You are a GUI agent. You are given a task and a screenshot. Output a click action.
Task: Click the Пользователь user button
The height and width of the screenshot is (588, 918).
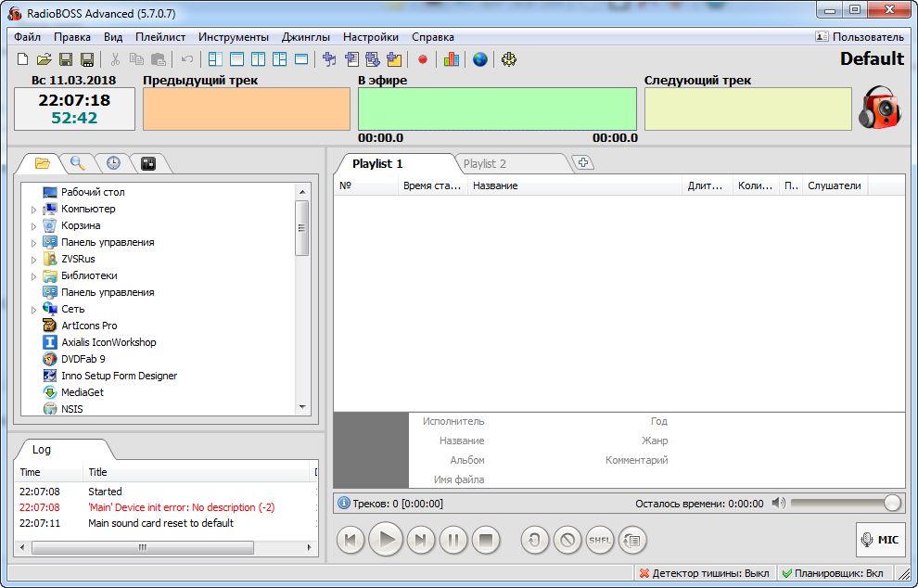860,37
